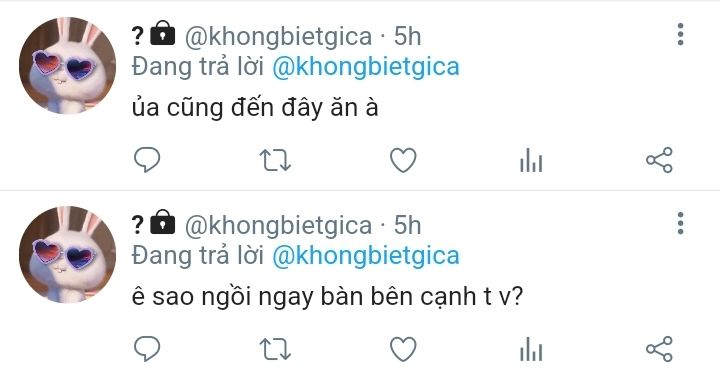This screenshot has height=377, width=720.
Task: Open the bunny profile picture on first tweet
Action: 68,65
